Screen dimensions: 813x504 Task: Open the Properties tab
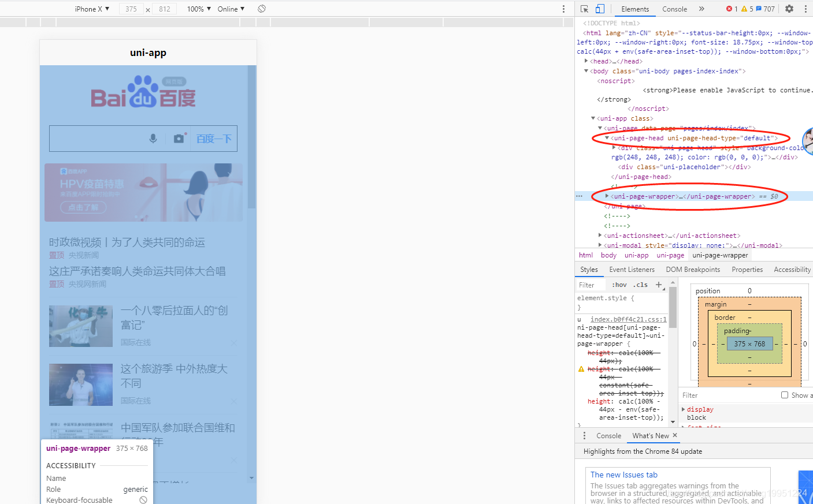(x=747, y=270)
